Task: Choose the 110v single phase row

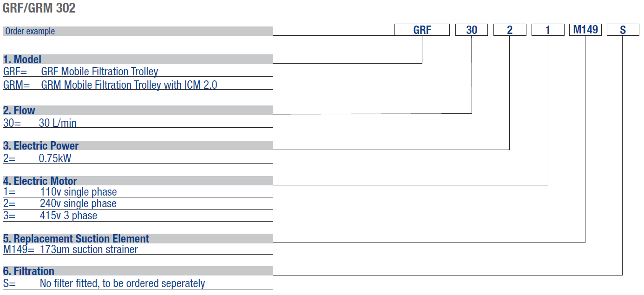Action: [78, 192]
